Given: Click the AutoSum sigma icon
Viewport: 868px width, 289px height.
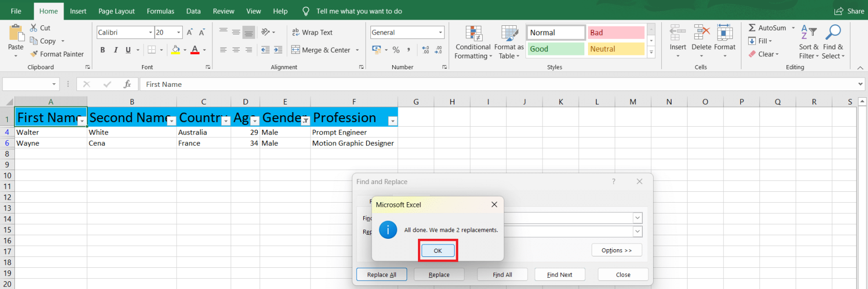Looking at the screenshot, I should pos(752,28).
